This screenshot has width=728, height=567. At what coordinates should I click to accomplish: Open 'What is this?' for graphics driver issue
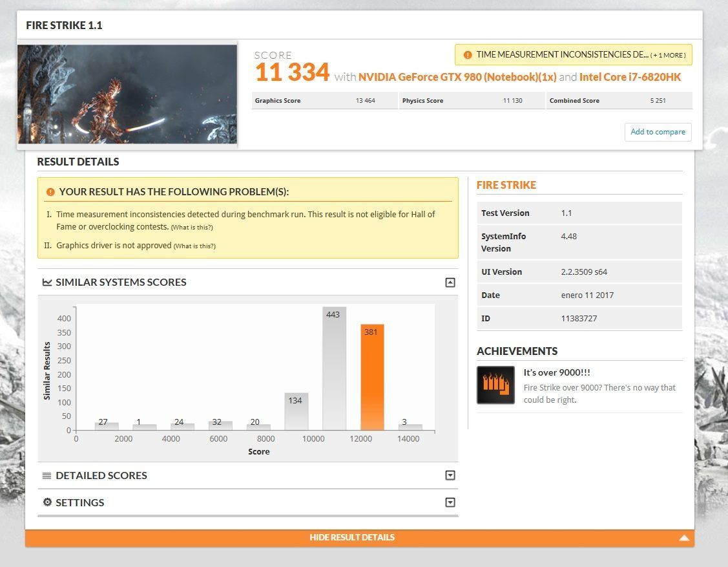pos(194,246)
